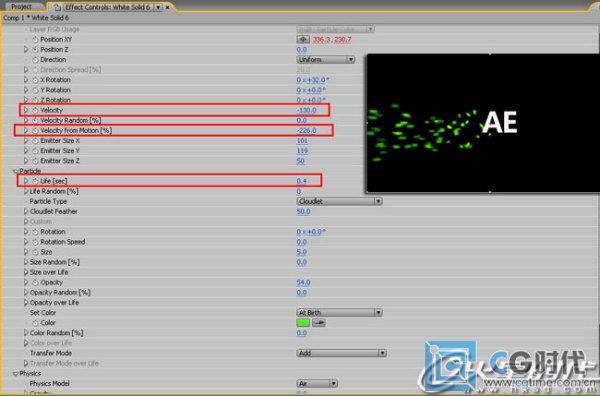Select the Particle Type label
Screen dimensions: 600x396
pyautogui.click(x=48, y=201)
